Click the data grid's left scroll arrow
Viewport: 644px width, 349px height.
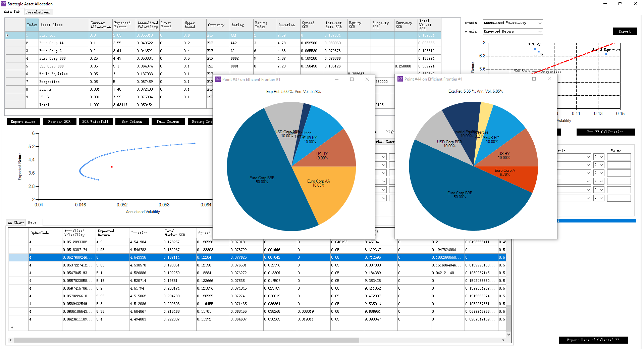pos(11,340)
